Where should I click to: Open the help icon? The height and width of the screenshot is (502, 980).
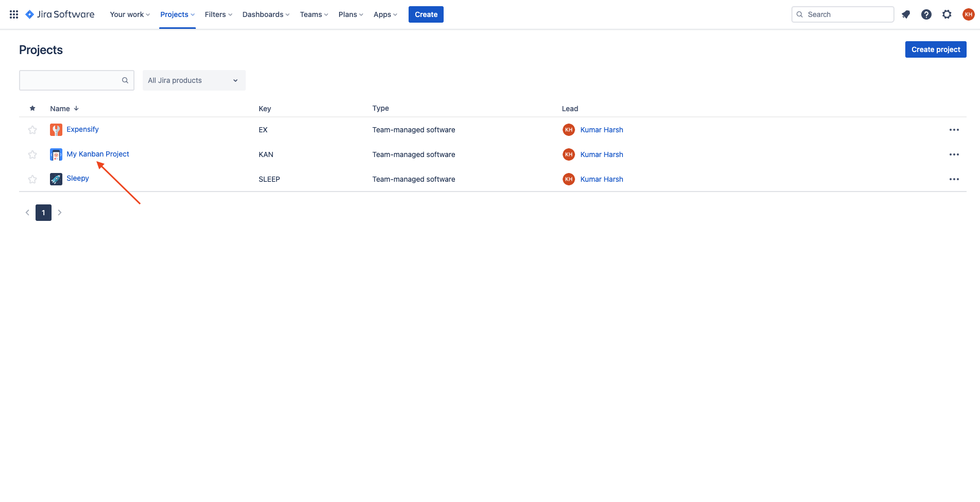click(x=926, y=14)
